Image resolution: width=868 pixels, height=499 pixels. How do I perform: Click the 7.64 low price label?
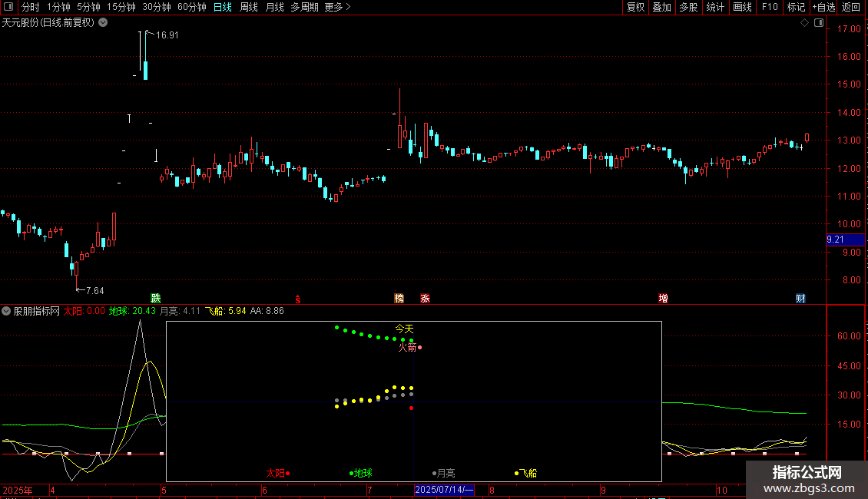(x=94, y=290)
